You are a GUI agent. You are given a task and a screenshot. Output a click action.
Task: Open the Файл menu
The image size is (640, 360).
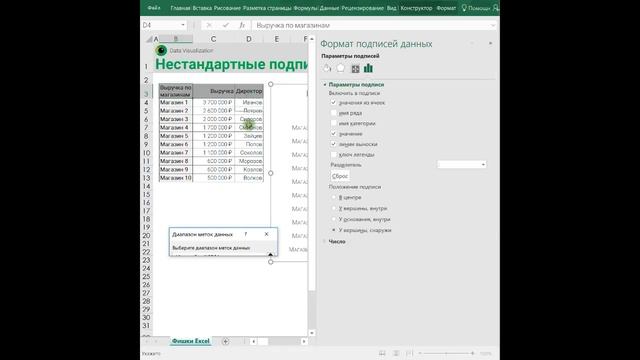(153, 8)
